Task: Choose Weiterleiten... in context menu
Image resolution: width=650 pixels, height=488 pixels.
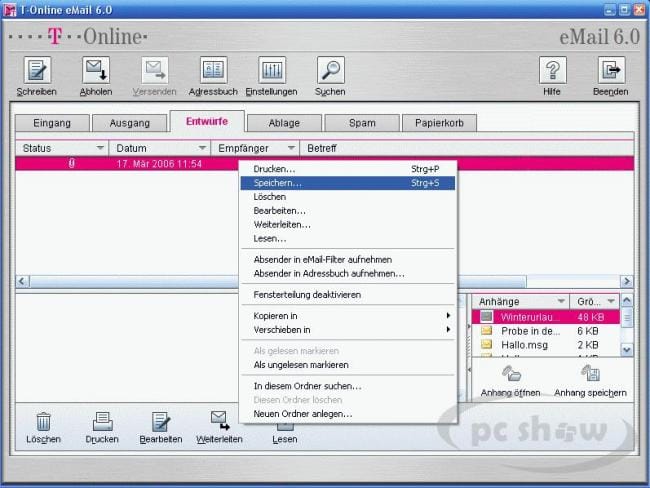Action: tap(348, 225)
